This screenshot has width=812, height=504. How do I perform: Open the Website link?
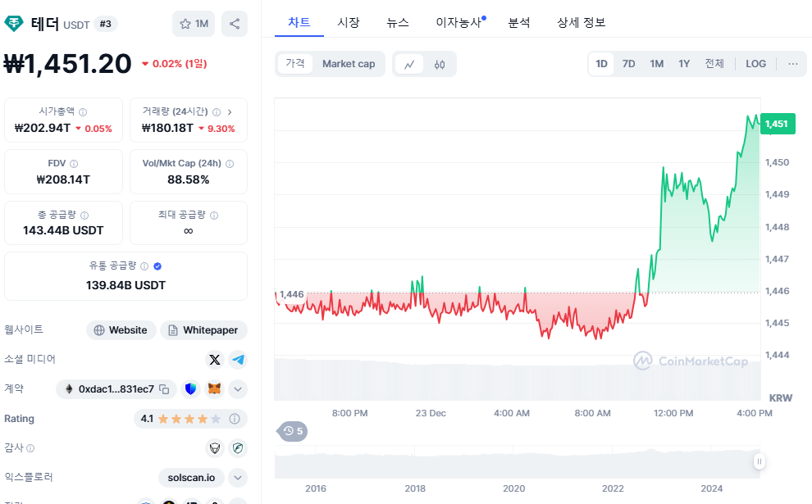point(121,330)
